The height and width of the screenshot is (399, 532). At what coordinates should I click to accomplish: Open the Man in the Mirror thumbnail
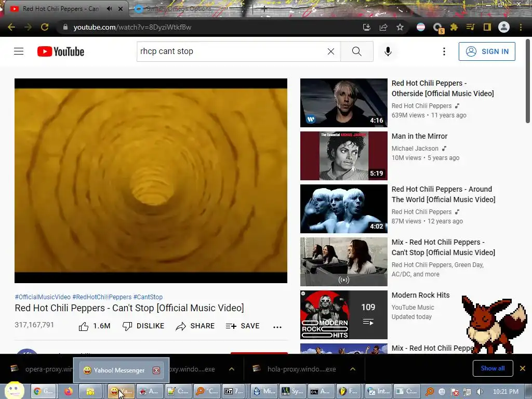(344, 156)
